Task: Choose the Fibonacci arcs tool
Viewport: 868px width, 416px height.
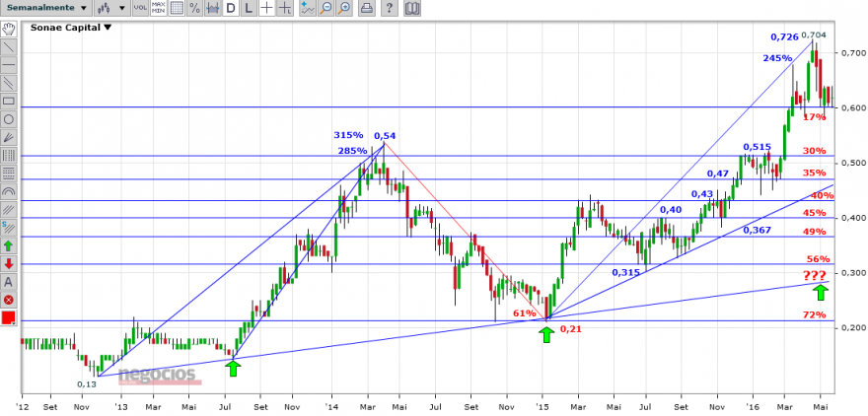Action: 9,192
